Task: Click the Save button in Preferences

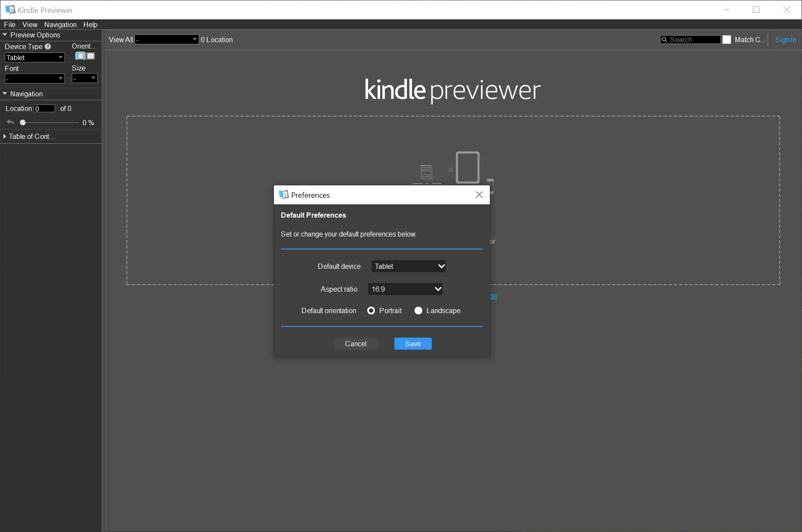Action: [413, 344]
